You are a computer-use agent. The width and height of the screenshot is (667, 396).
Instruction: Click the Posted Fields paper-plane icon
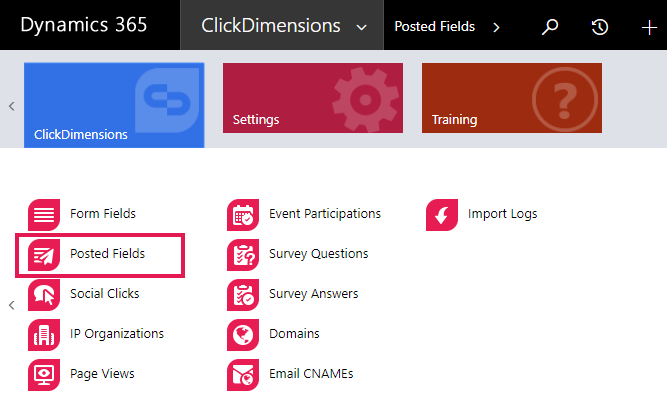pos(44,254)
